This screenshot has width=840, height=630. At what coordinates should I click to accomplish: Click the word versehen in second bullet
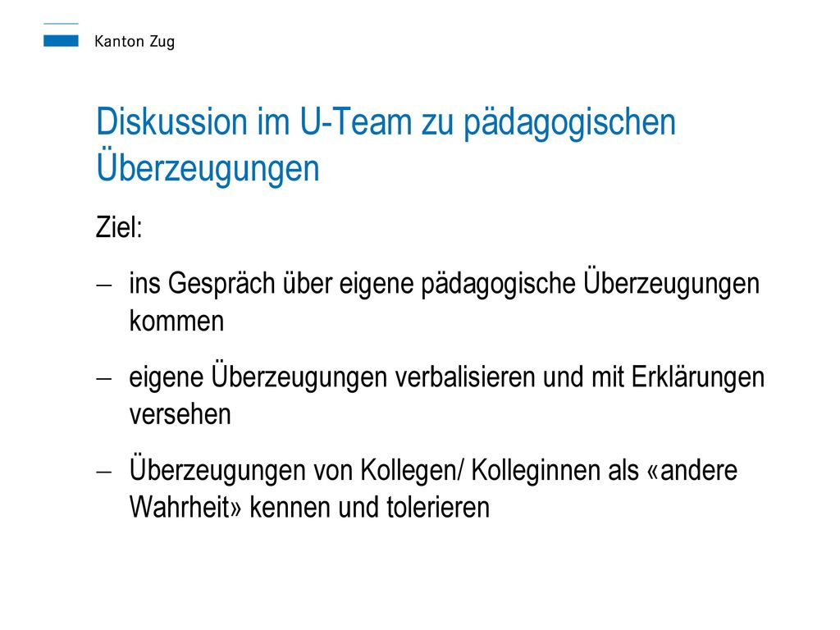tap(180, 414)
